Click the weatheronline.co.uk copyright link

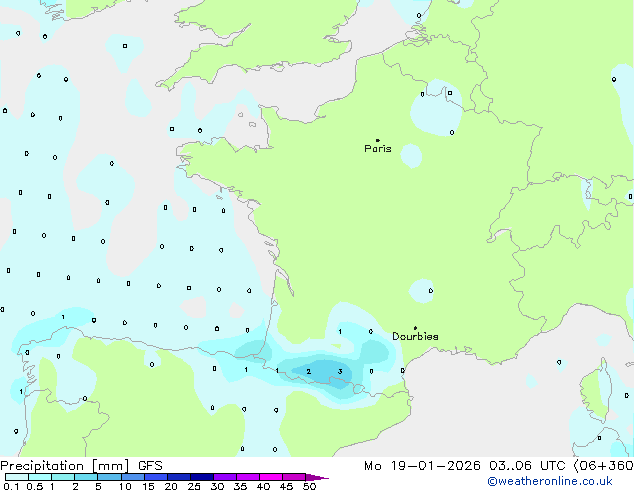(x=550, y=481)
